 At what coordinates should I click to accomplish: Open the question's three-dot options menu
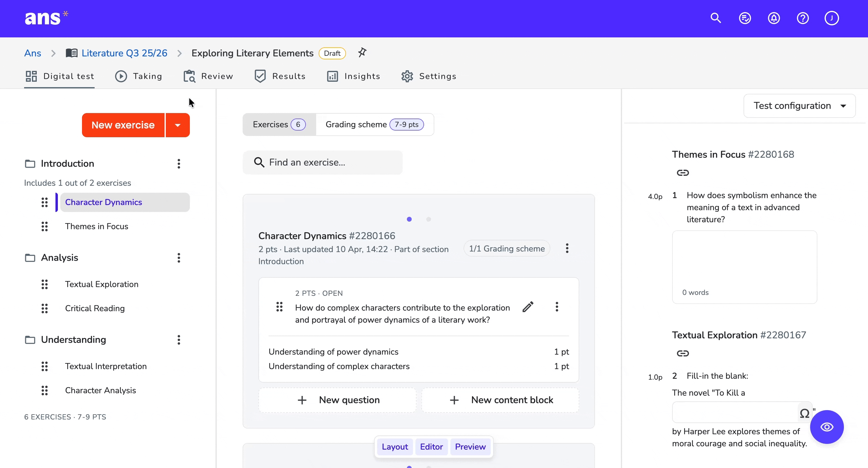point(557,306)
